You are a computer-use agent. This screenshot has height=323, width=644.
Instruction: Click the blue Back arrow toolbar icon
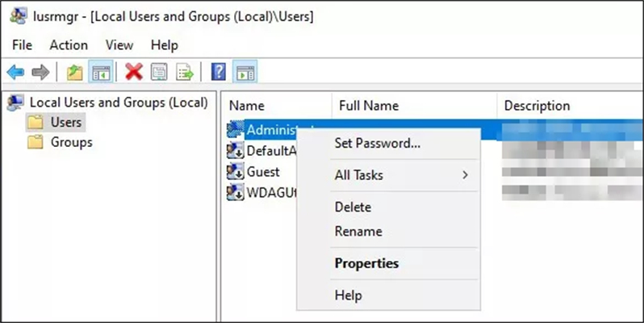point(15,73)
